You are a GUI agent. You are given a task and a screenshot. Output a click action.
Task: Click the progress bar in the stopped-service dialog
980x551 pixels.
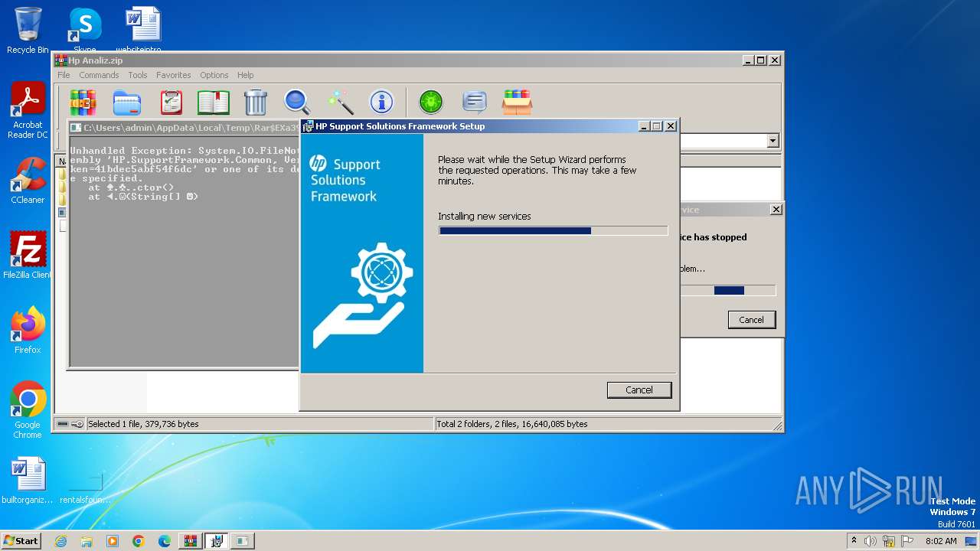tap(727, 290)
